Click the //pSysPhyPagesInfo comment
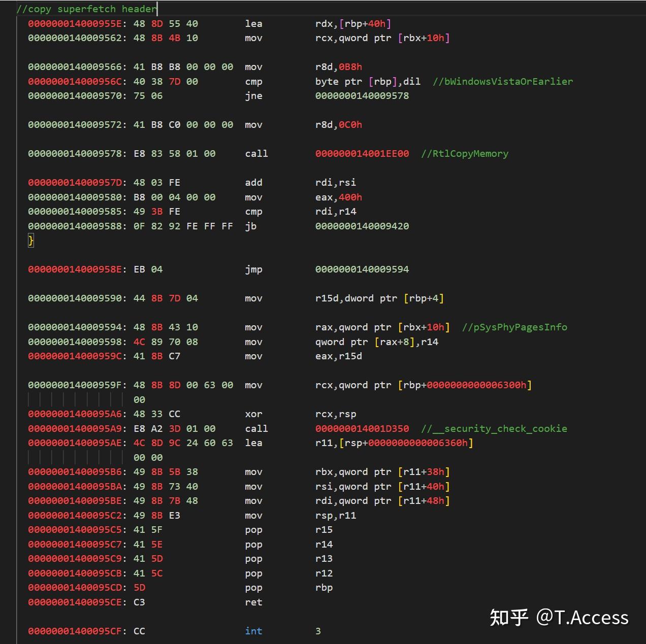Image resolution: width=646 pixels, height=644 pixels. 514,327
